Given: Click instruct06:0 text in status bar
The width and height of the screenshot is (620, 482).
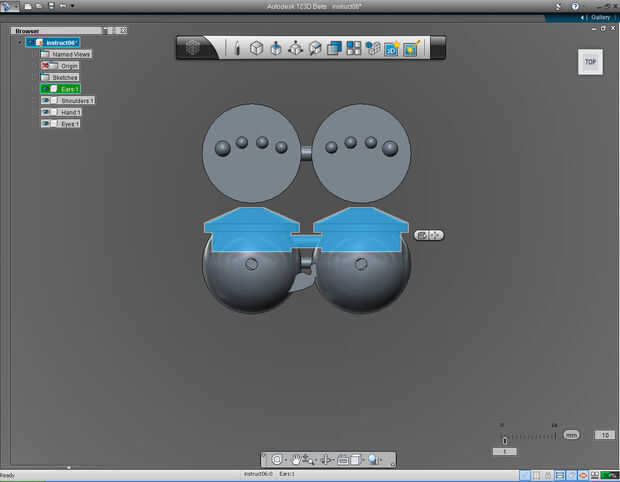Looking at the screenshot, I should coord(258,474).
